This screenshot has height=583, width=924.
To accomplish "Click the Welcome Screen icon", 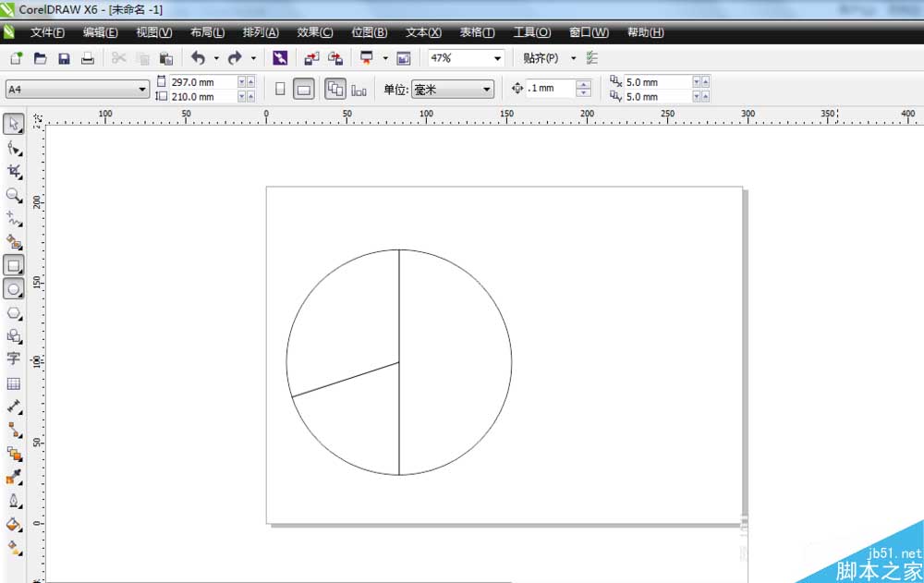I will click(404, 58).
